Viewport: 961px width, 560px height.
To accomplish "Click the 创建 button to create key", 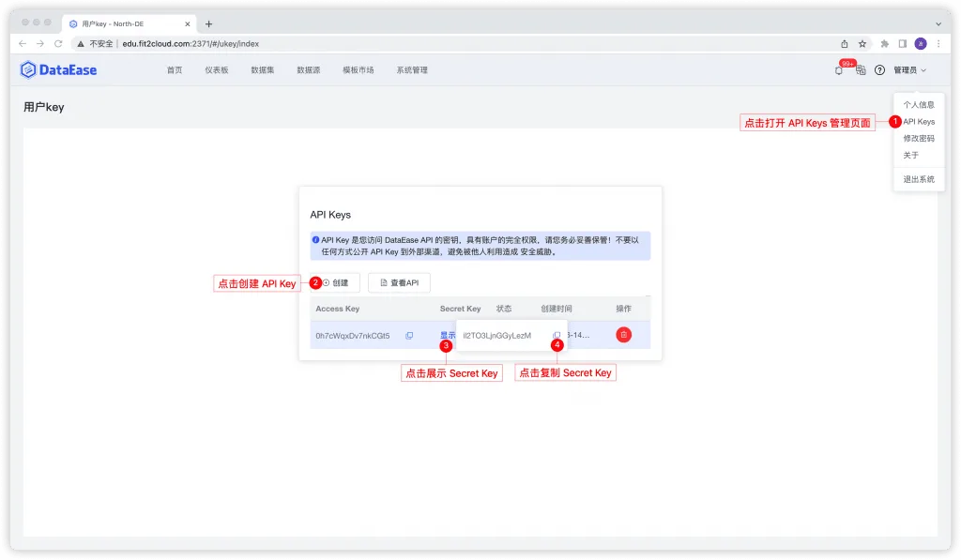I will tap(335, 282).
